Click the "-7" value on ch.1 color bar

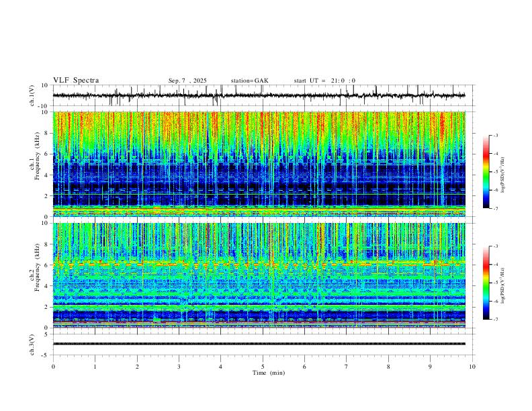pyautogui.click(x=495, y=208)
